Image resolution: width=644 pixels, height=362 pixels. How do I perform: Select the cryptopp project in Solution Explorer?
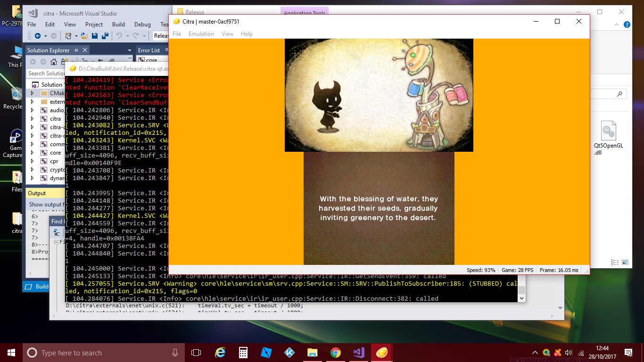(x=58, y=170)
